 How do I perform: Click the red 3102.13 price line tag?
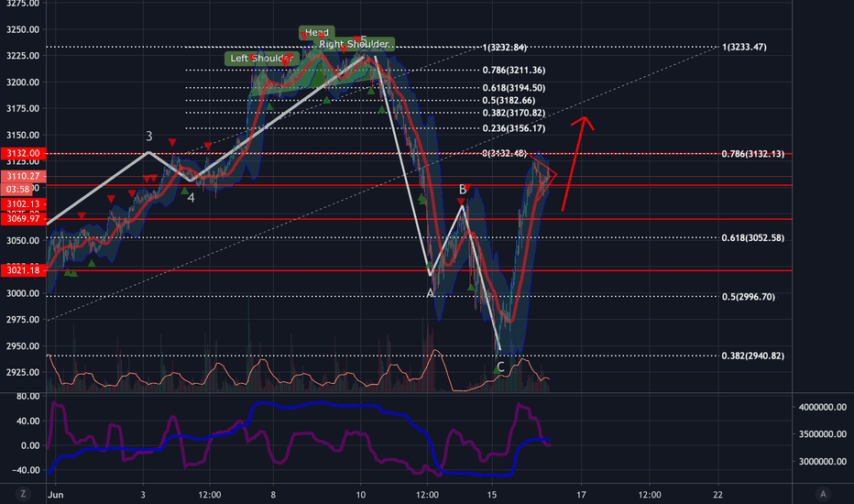pos(24,203)
